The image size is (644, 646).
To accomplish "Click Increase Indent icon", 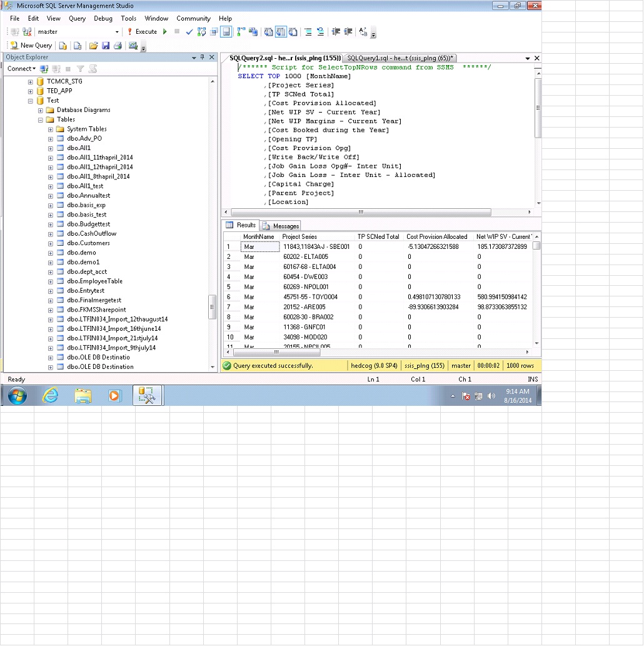I will pyautogui.click(x=348, y=32).
